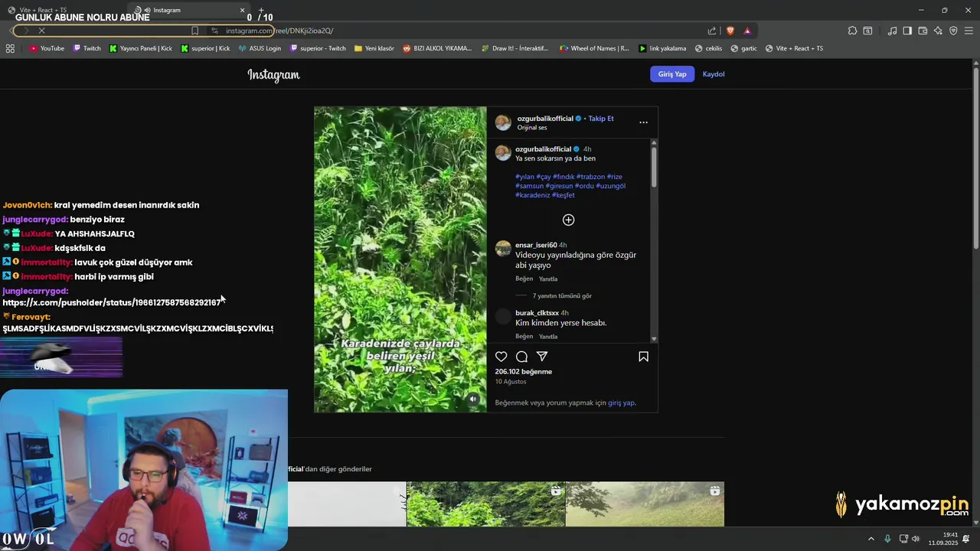Click the reel video frame
980x551 pixels.
400,259
